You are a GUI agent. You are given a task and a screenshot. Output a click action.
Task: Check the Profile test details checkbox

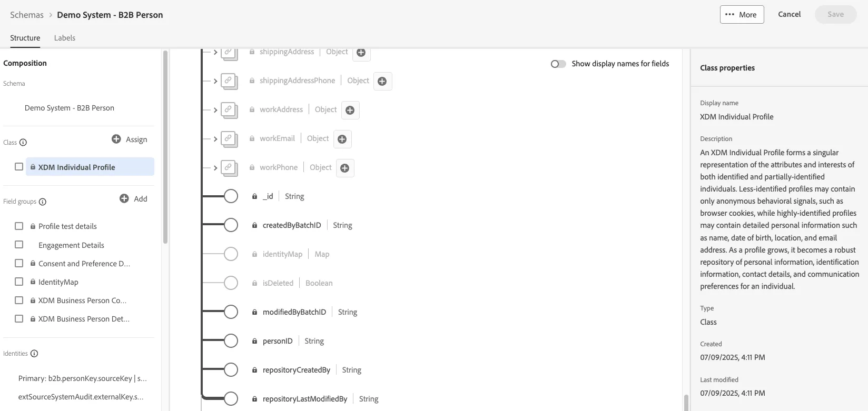[x=19, y=226]
